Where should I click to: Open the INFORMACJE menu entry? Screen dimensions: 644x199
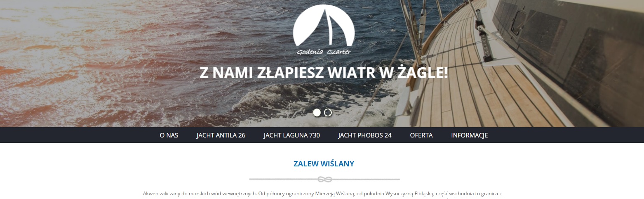470,135
